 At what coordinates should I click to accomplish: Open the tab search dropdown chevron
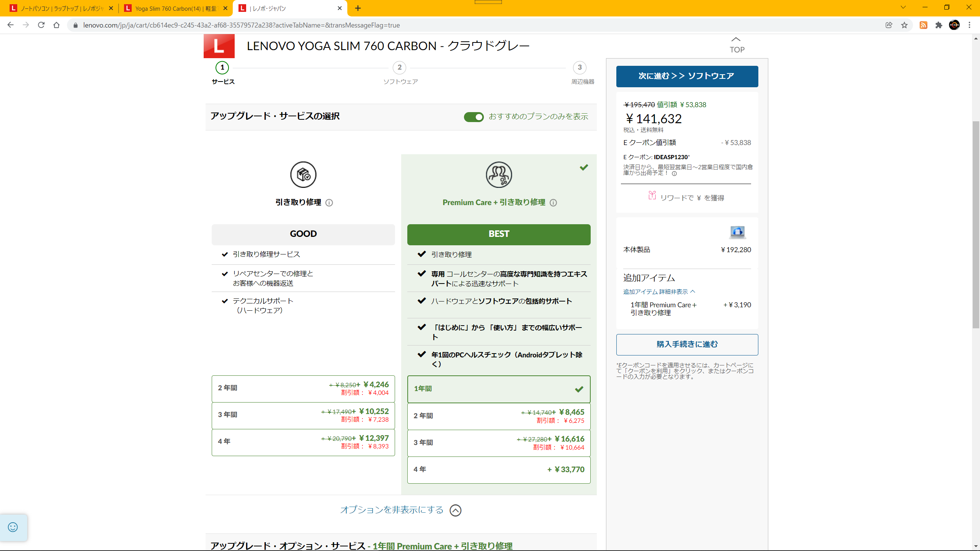click(x=903, y=7)
